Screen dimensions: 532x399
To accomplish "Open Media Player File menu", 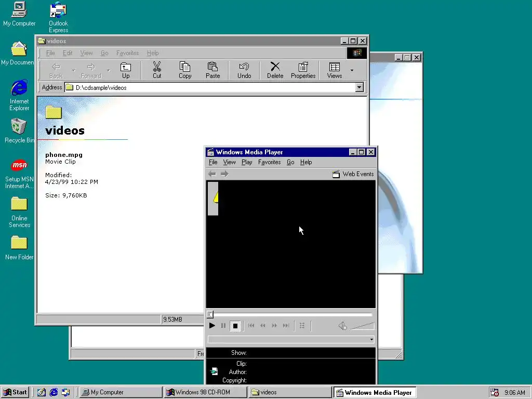I will tap(213, 162).
